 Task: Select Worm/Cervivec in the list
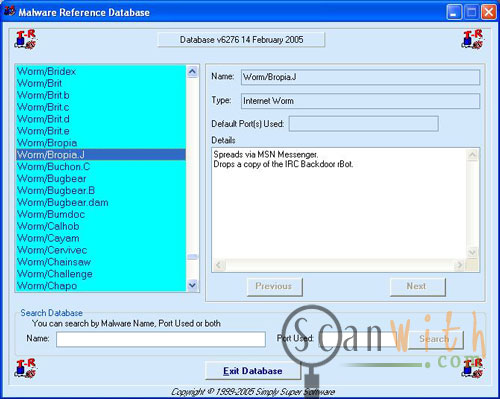pyautogui.click(x=101, y=250)
